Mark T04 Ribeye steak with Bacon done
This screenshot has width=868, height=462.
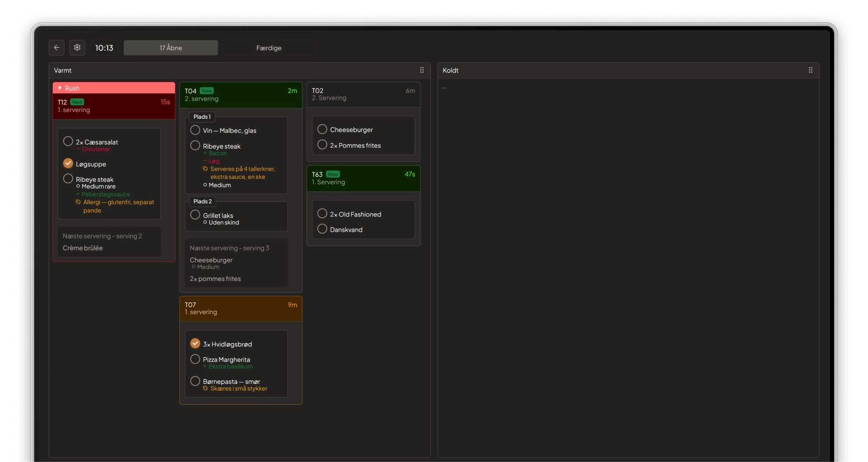[195, 145]
